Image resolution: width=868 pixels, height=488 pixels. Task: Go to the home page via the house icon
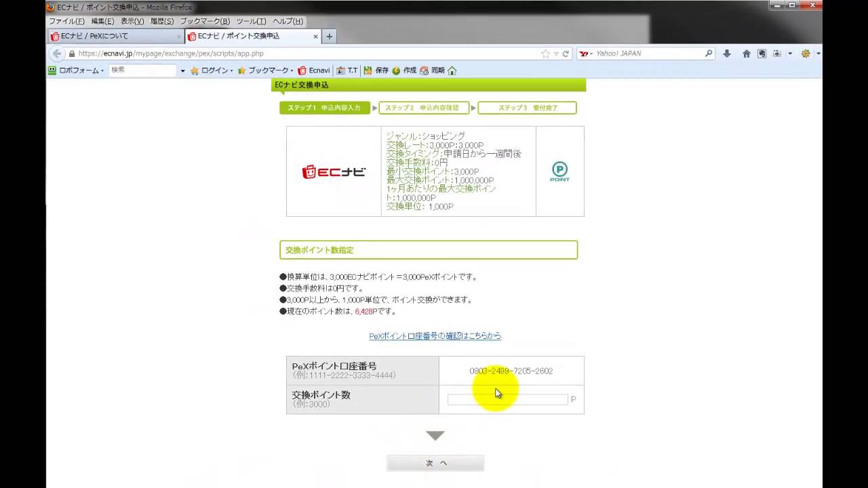point(746,54)
